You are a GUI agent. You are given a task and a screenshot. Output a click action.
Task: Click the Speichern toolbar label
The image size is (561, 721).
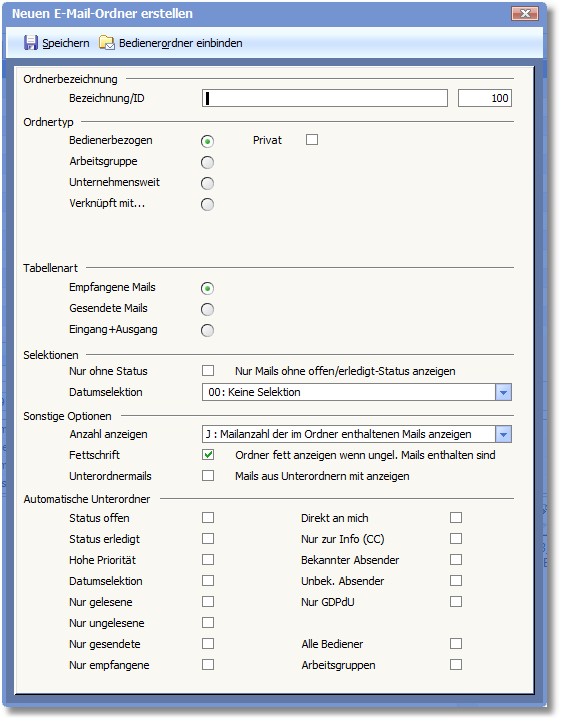(x=66, y=43)
